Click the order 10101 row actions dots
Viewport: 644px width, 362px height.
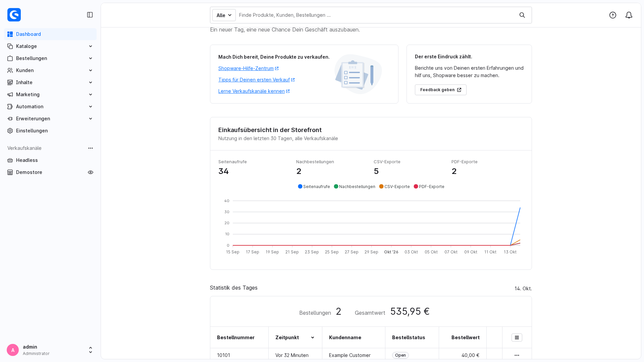[x=517, y=355]
